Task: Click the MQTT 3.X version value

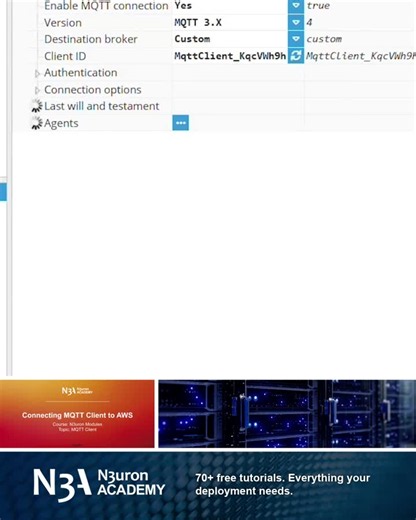Action: 198,23
